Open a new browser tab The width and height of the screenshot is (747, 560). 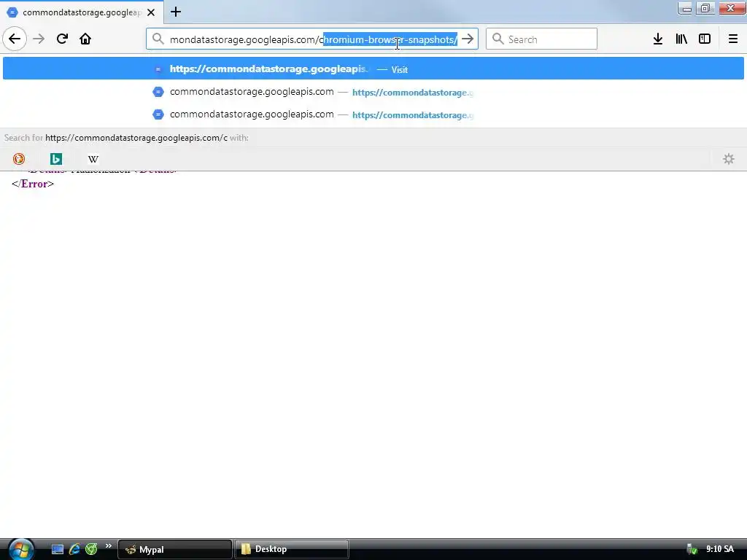click(176, 12)
